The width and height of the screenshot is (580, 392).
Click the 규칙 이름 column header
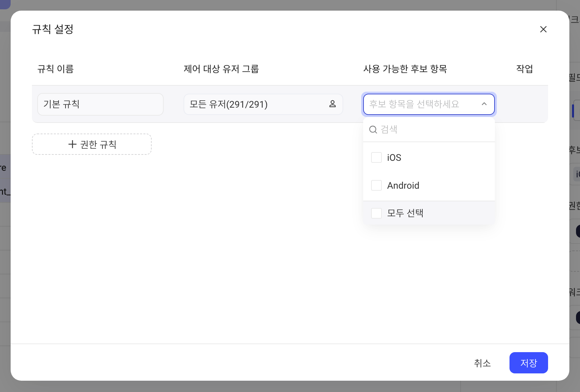56,69
